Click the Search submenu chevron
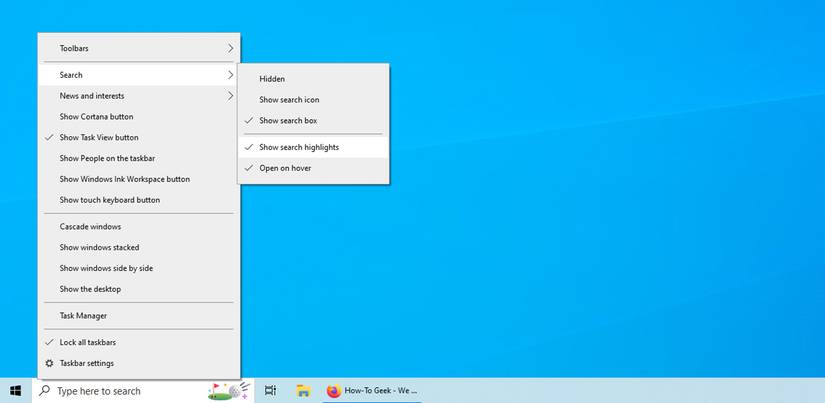The height and width of the screenshot is (403, 825). (x=230, y=75)
